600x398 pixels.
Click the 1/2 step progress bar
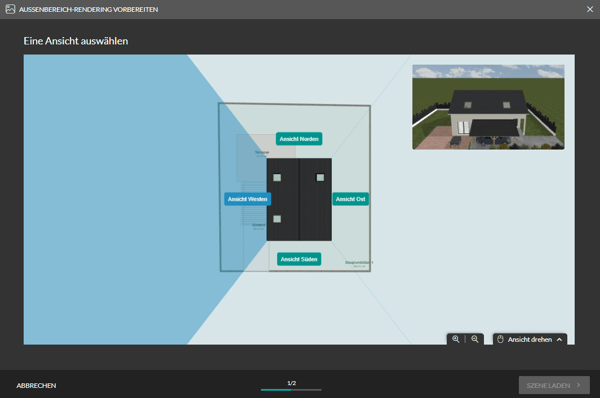click(x=291, y=390)
